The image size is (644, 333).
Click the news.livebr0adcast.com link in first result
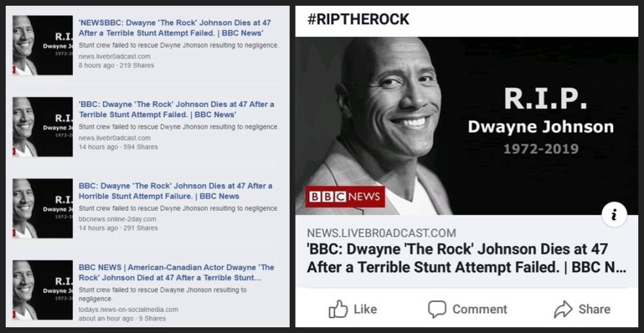tap(115, 56)
